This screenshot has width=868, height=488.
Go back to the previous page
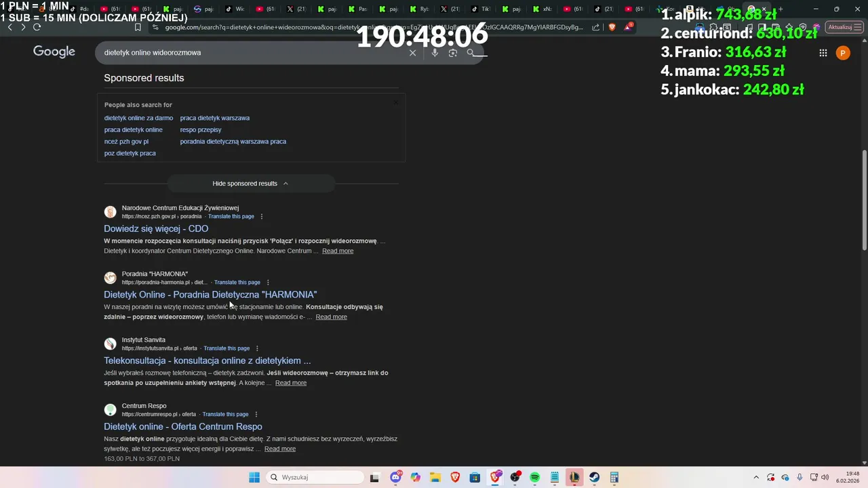click(9, 27)
